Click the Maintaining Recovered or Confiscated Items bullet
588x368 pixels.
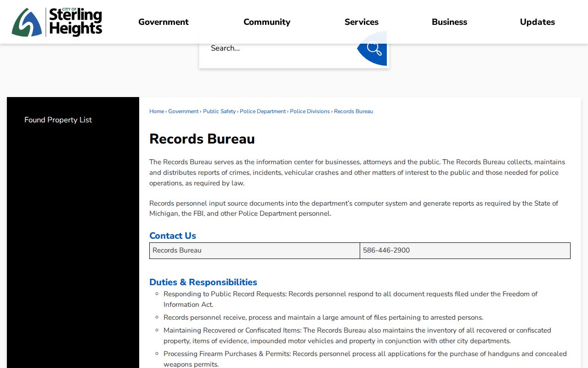tap(357, 336)
